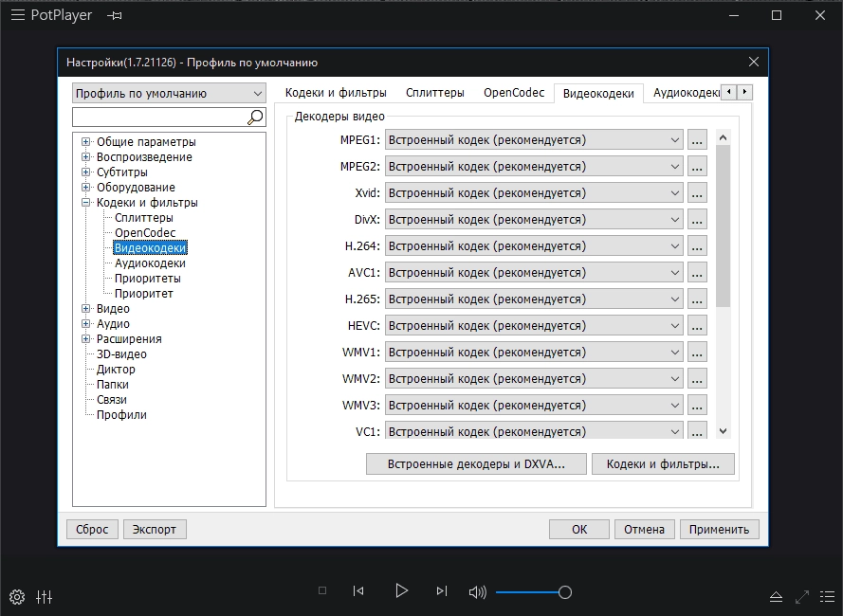Viewport: 843px width, 616px height.
Task: Select Аудиокодеки in the settings tree
Action: (150, 263)
